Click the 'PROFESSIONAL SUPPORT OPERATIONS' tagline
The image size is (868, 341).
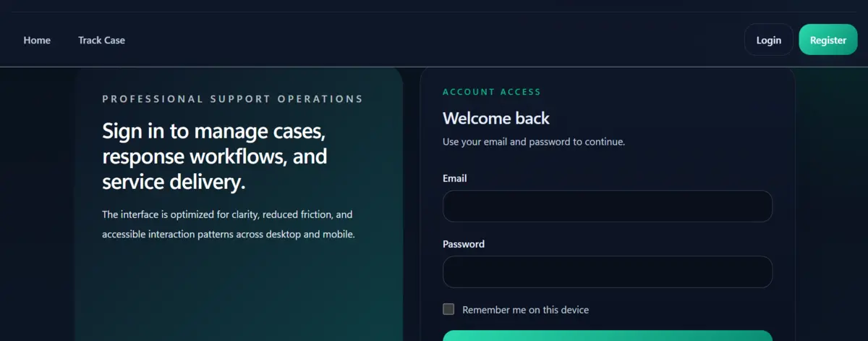tap(232, 99)
